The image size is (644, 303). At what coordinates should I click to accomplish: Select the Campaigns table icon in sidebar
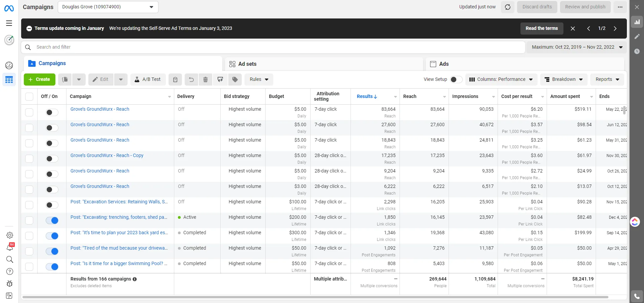[9, 80]
